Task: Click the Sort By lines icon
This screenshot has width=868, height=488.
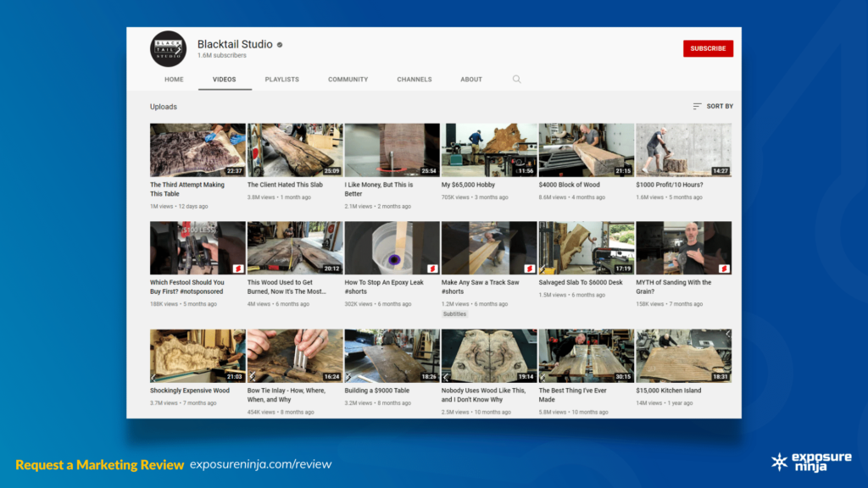Action: coord(697,106)
